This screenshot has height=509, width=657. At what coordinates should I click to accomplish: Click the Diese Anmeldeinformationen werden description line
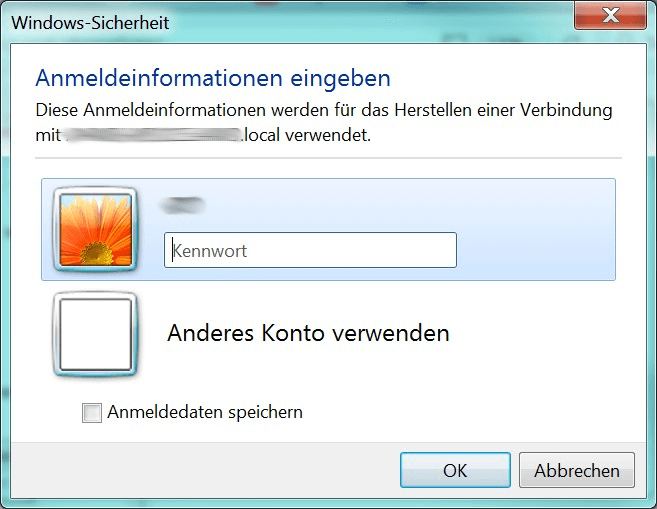click(x=324, y=110)
